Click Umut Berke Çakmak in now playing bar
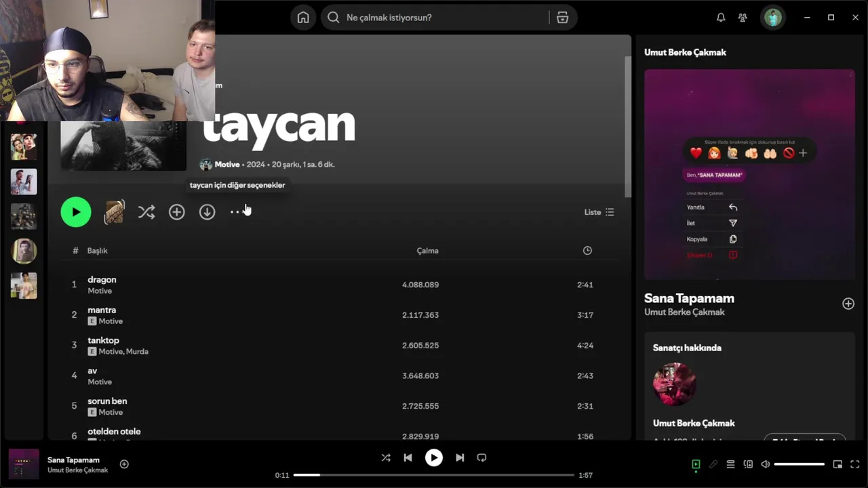 (77, 470)
